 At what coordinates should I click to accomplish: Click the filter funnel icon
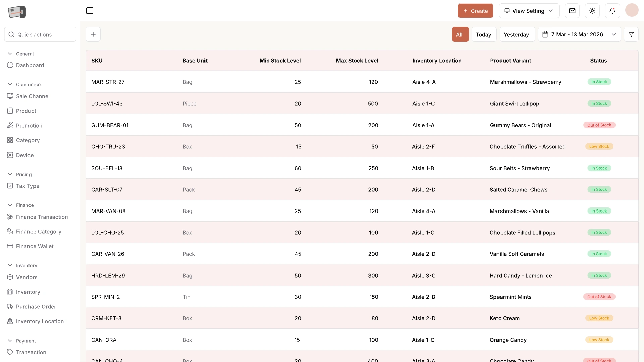[631, 34]
